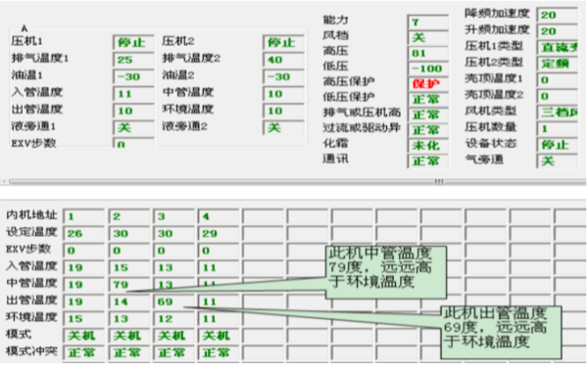Image resolution: width=588 pixels, height=370 pixels.
Task: Click the 油温1 value field
Action: [x=133, y=76]
